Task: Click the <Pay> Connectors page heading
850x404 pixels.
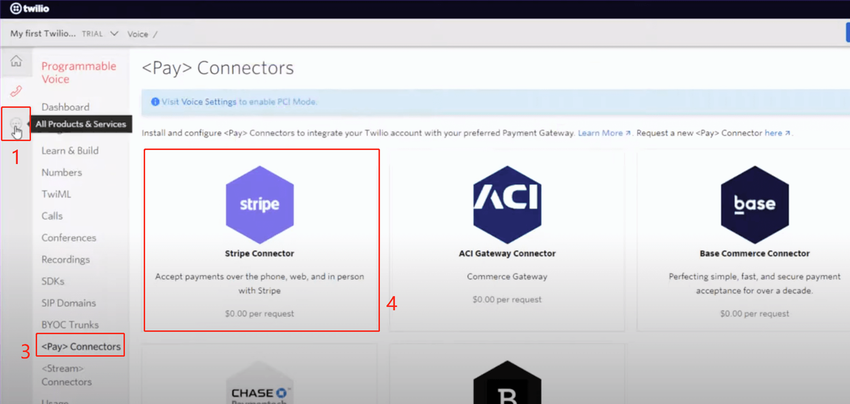Action: (x=218, y=68)
